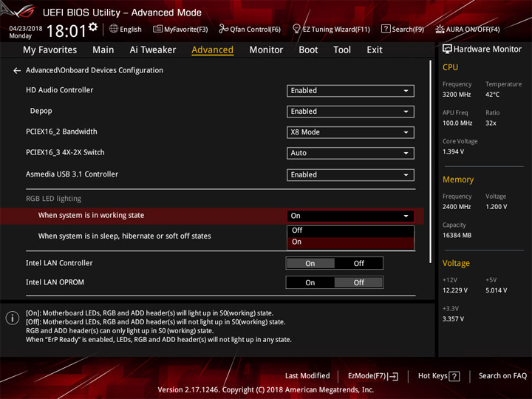Click the info icon in help panel

(13, 318)
